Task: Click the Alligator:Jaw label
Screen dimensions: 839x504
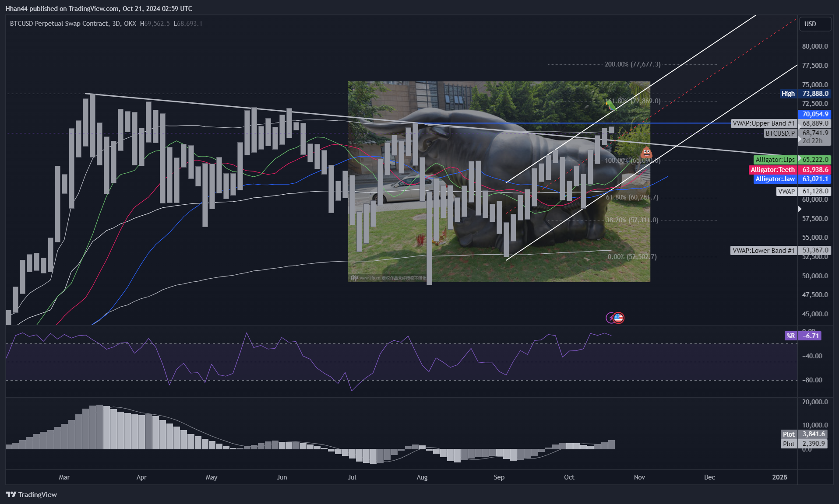Action: pos(775,179)
